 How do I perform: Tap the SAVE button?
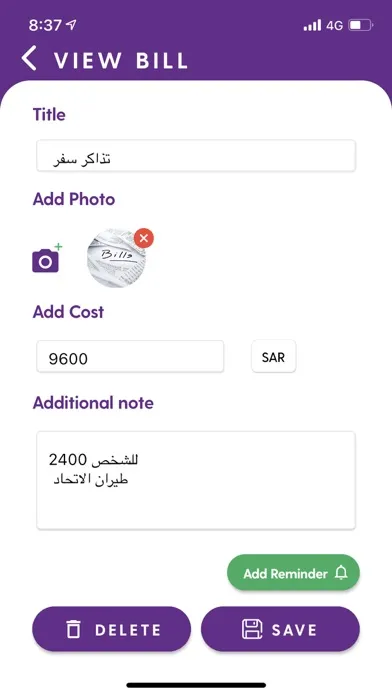(280, 629)
